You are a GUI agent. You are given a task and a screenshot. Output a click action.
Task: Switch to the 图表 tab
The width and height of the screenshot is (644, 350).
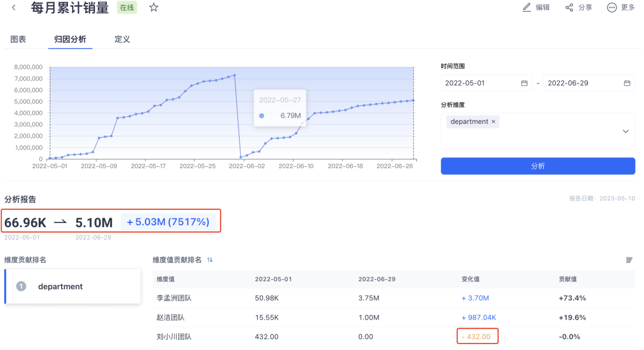coord(18,39)
